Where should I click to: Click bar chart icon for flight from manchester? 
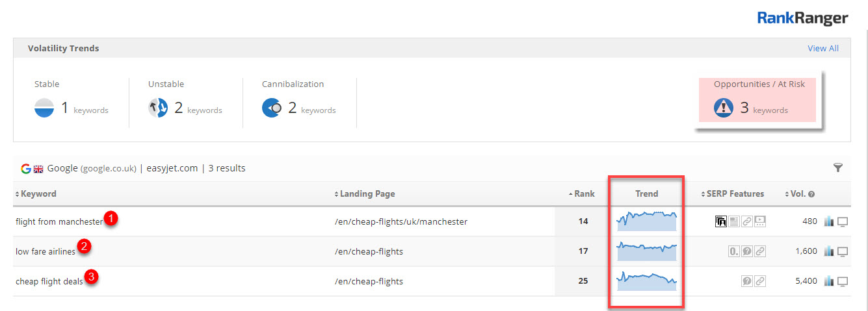[828, 221]
